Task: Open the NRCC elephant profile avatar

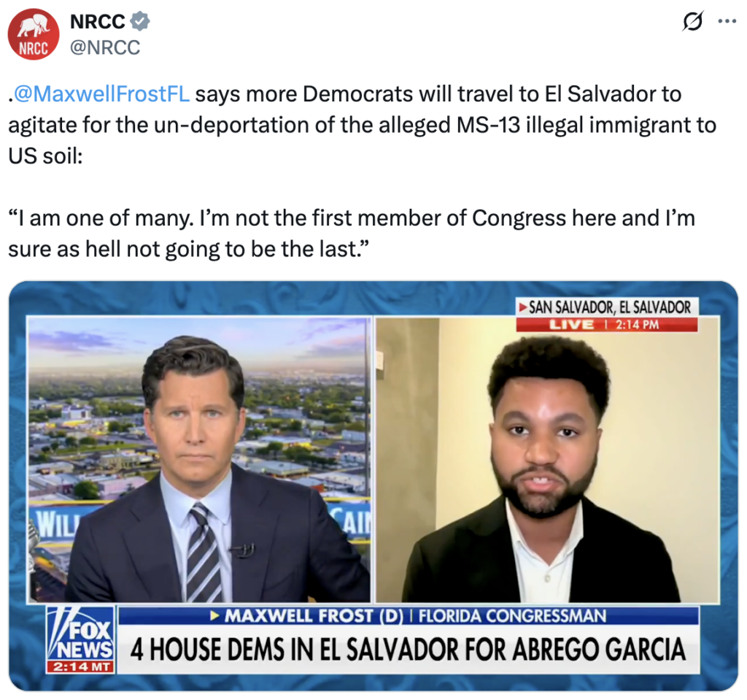Action: [34, 34]
